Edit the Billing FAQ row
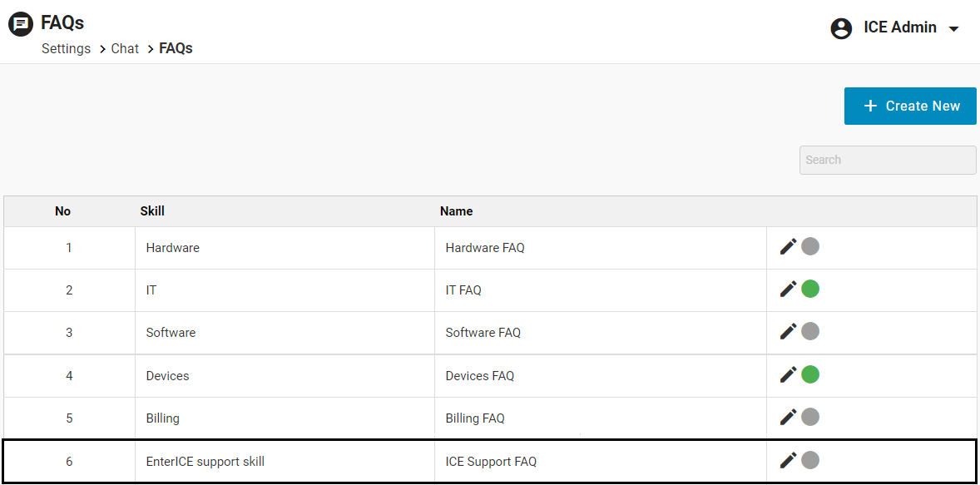Screen dimensions: 980x485 coord(788,417)
